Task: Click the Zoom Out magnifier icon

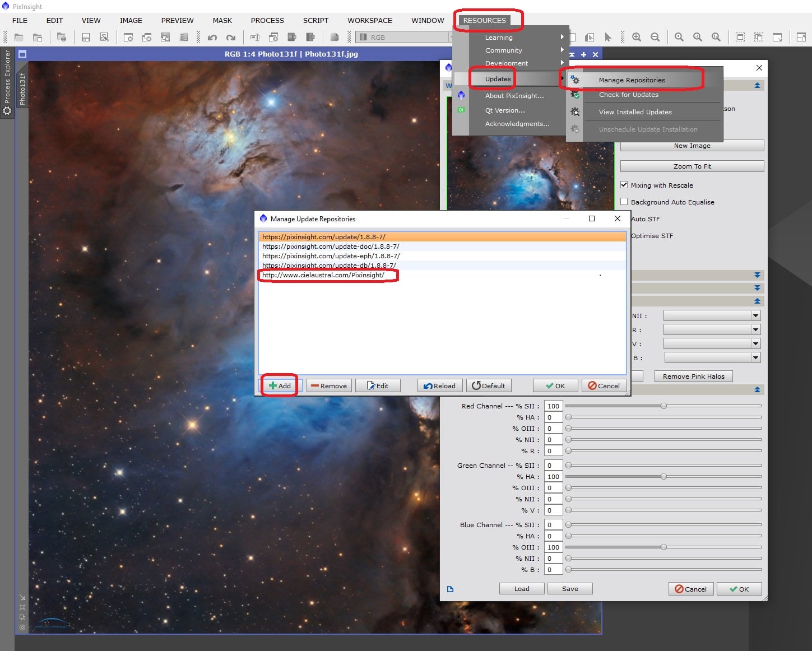Action: tap(655, 38)
